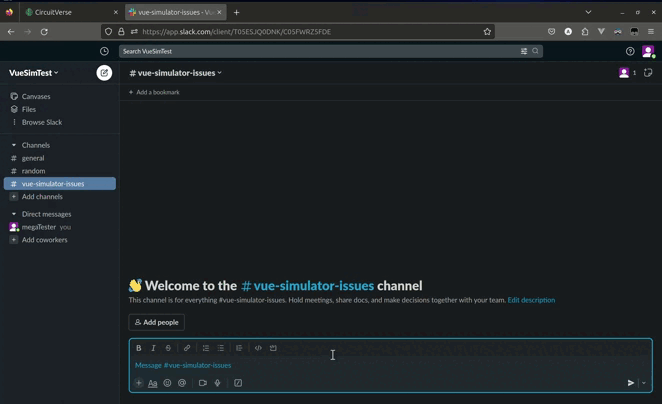The height and width of the screenshot is (404, 662).
Task: Click the record video clip icon
Action: pos(202,383)
